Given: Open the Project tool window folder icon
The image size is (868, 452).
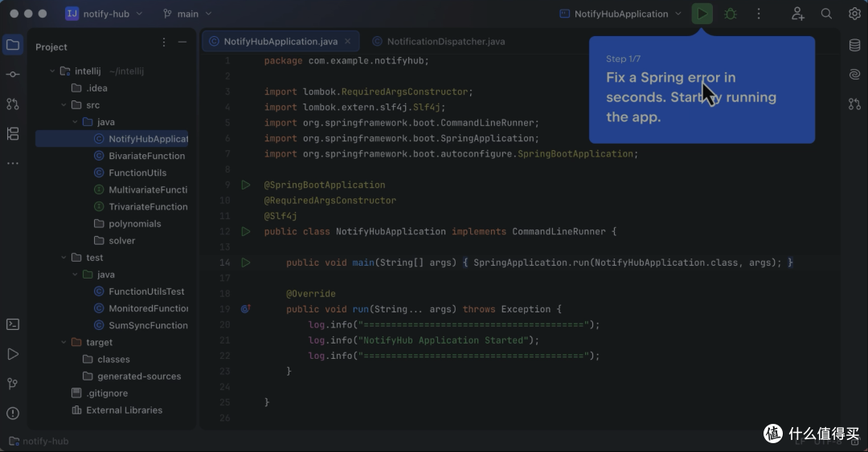Looking at the screenshot, I should click(13, 45).
